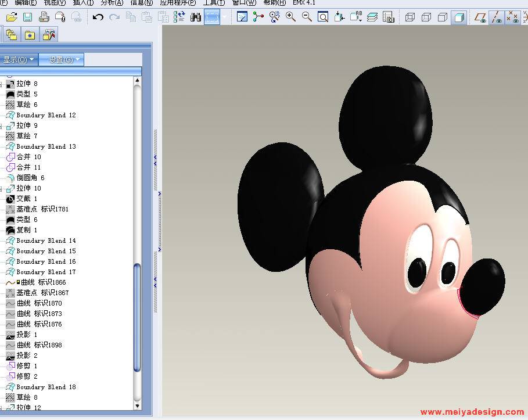The image size is (528, 420).
Task: Click model tree scrollbar down arrow
Action: click(137, 405)
